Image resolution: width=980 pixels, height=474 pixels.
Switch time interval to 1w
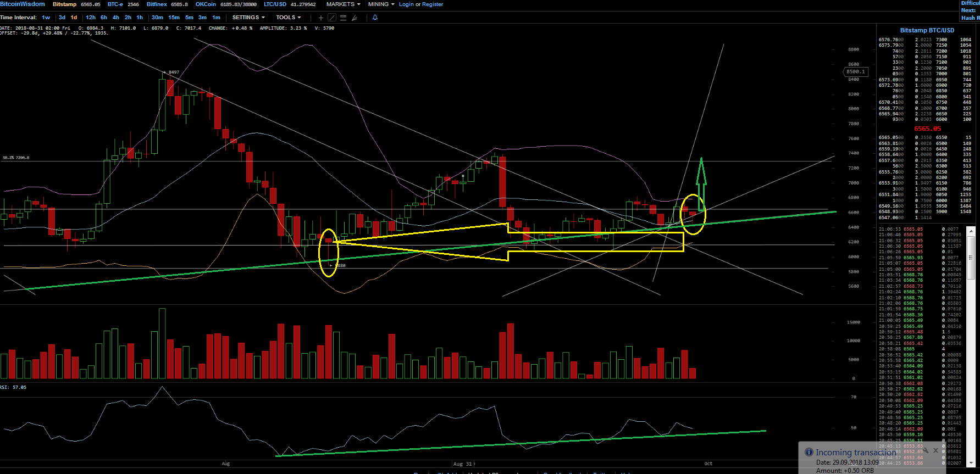click(46, 18)
